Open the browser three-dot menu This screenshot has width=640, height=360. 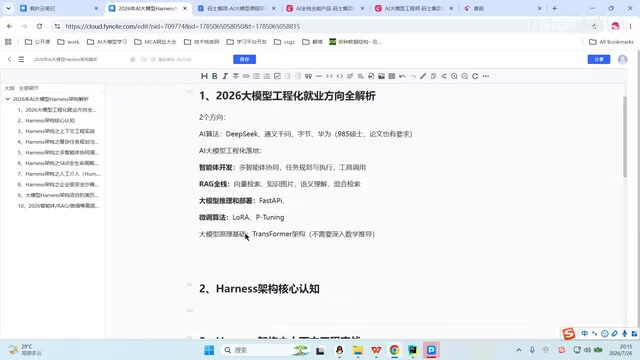630,26
